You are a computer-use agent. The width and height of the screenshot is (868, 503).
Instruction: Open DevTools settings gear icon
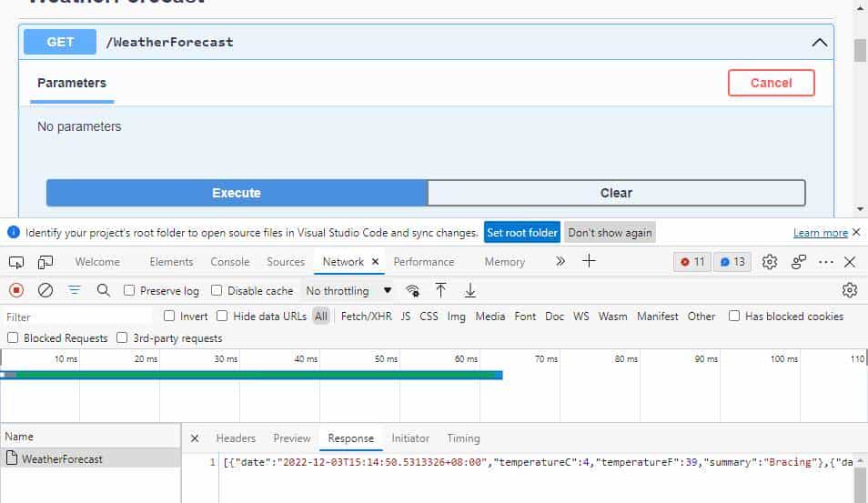(770, 262)
